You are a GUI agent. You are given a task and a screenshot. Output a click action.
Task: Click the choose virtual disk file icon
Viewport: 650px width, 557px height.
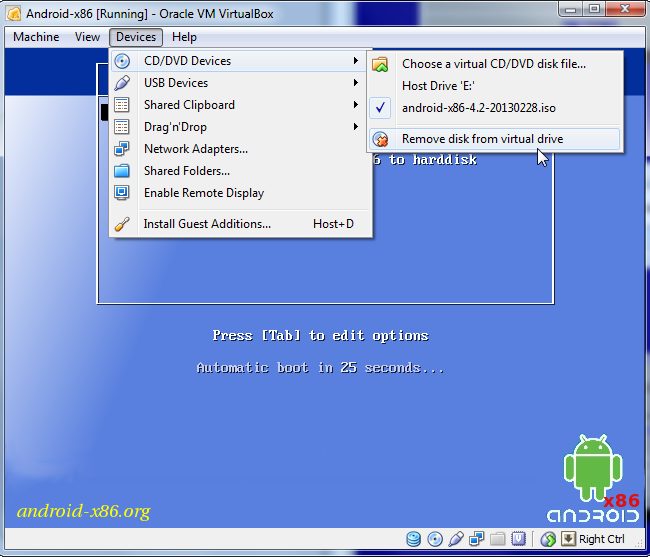point(380,64)
